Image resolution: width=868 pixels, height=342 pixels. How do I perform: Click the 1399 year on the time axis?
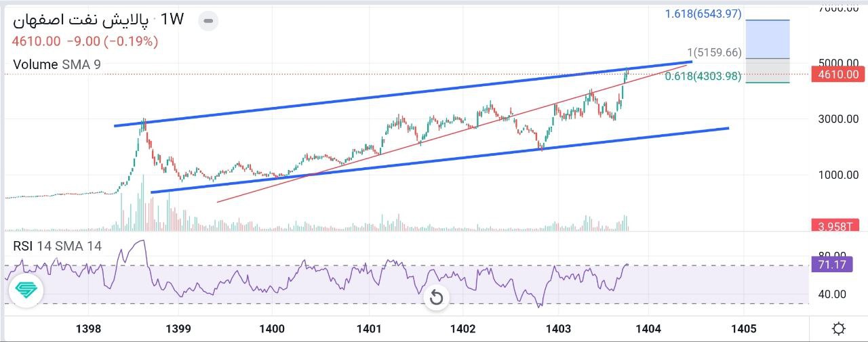click(x=178, y=329)
